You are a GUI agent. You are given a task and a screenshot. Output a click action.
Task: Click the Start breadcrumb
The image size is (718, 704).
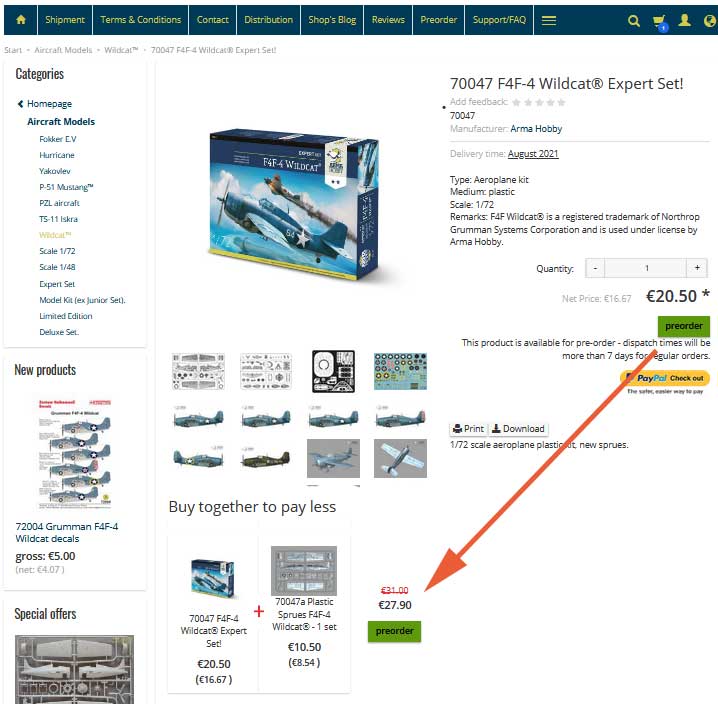click(13, 50)
